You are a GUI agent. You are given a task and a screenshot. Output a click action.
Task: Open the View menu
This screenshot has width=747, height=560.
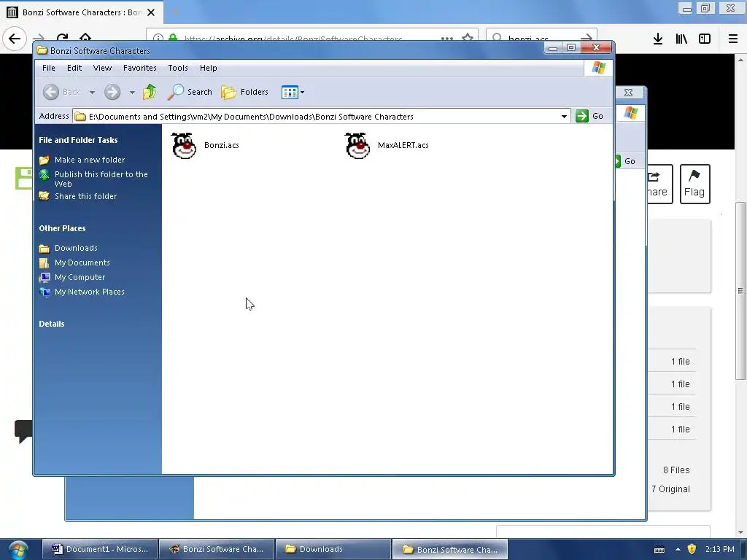coord(102,68)
